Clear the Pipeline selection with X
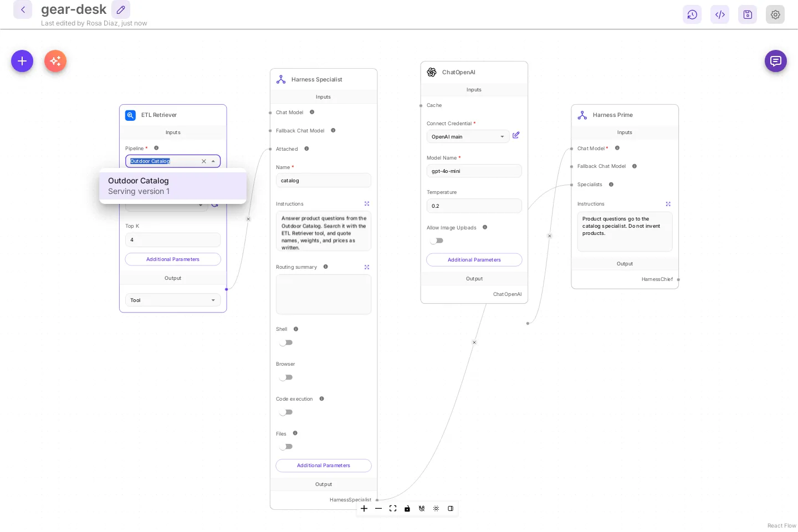The height and width of the screenshot is (532, 798). tap(204, 161)
